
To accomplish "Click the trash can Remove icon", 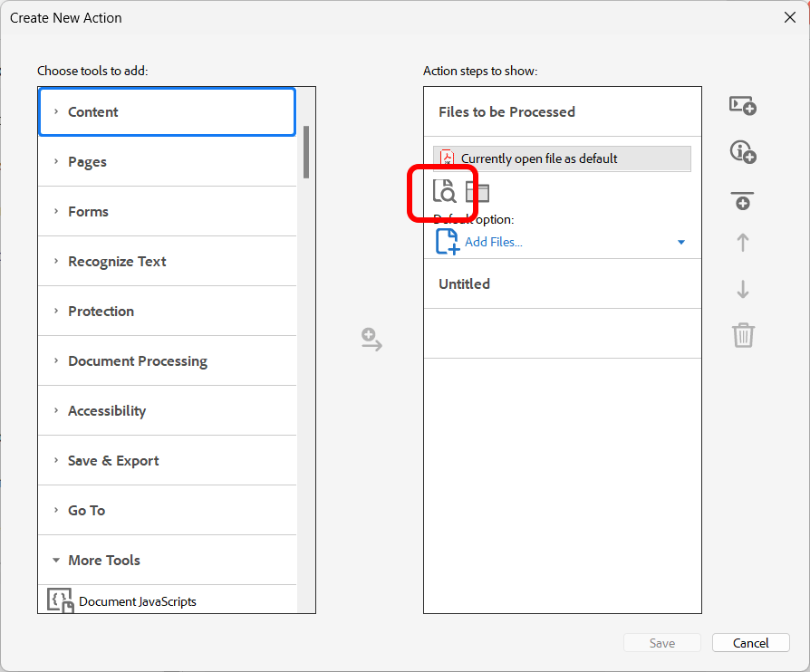I will coord(743,335).
